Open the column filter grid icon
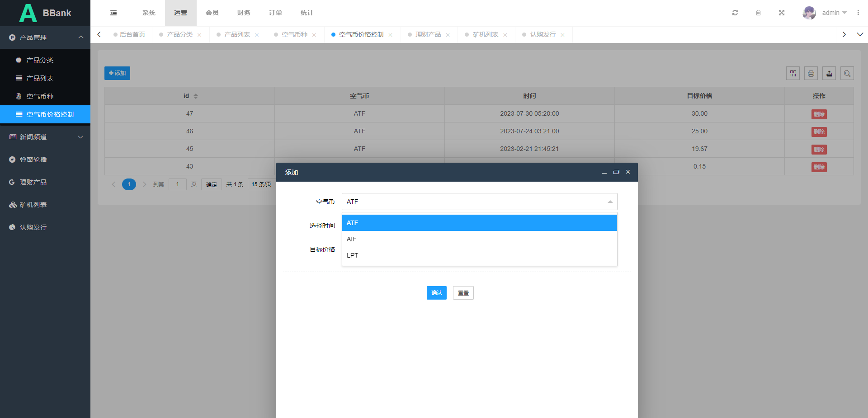 [793, 73]
